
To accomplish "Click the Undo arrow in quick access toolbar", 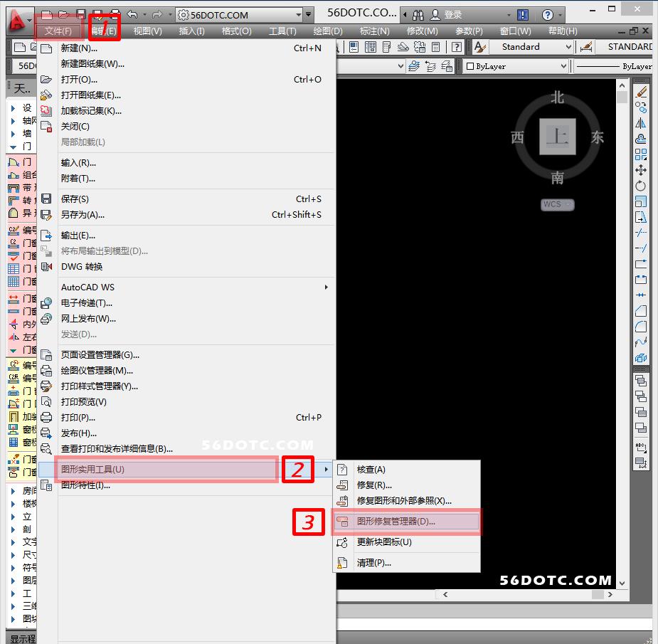I will pos(132,14).
